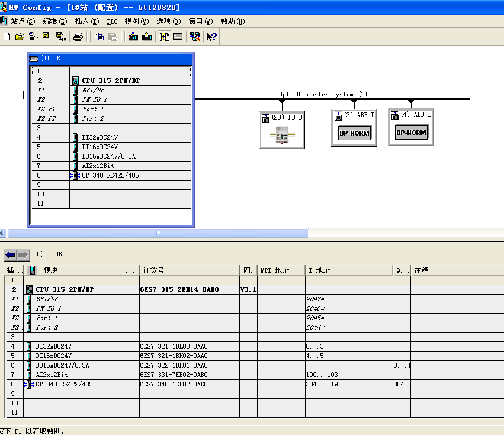Click order number 6ES7 340-1CH02-0AE0
The width and height of the screenshot is (504, 435).
[x=174, y=384]
